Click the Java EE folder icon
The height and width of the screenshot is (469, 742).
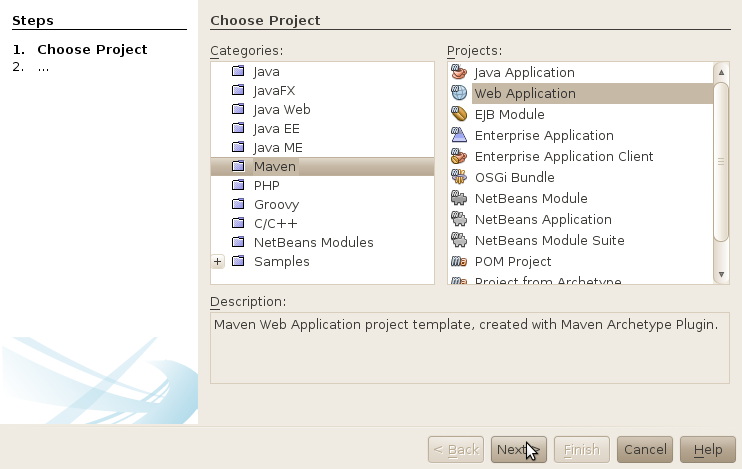click(238, 128)
